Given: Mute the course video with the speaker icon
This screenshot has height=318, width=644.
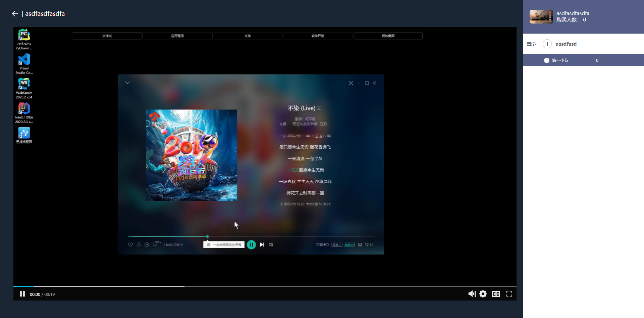Looking at the screenshot, I should coord(472,294).
